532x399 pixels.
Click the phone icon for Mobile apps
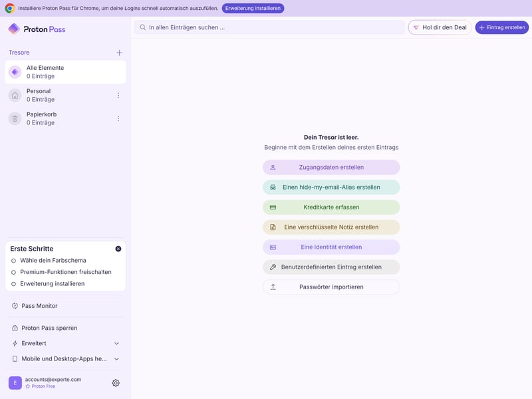click(15, 359)
